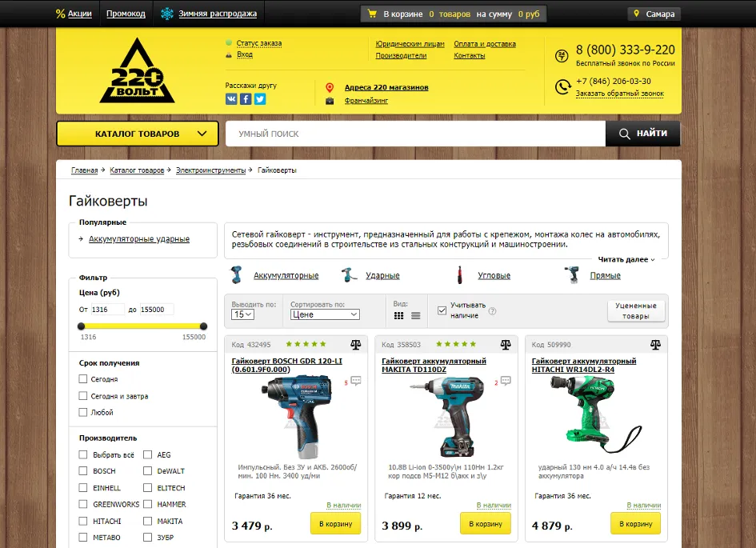Go to Электроинструменты breadcrumb

tap(210, 170)
